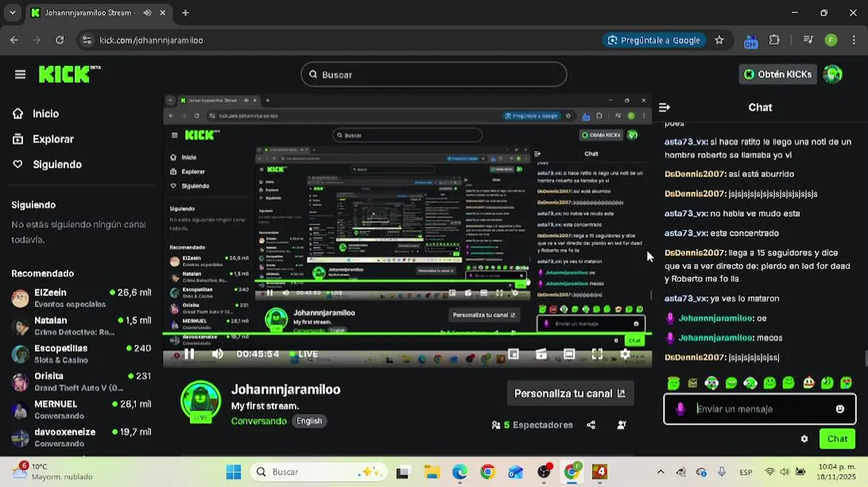Mute the tab via its audio icon
The image size is (868, 487).
pyautogui.click(x=147, y=13)
